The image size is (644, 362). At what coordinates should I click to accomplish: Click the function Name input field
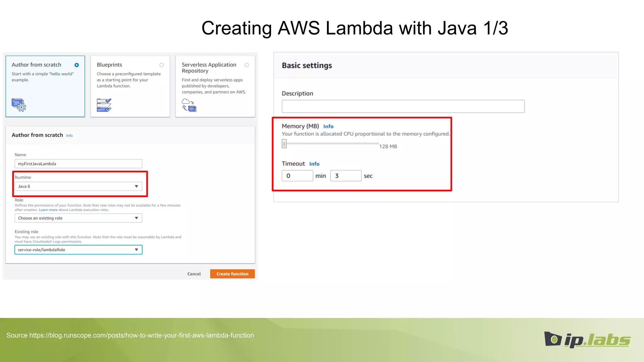78,164
